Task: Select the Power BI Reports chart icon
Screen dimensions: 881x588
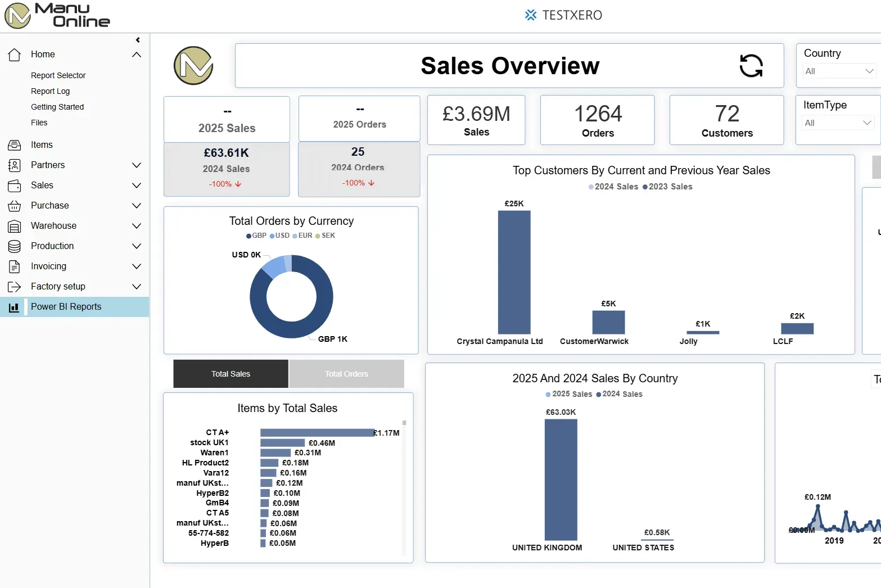Action: click(14, 306)
